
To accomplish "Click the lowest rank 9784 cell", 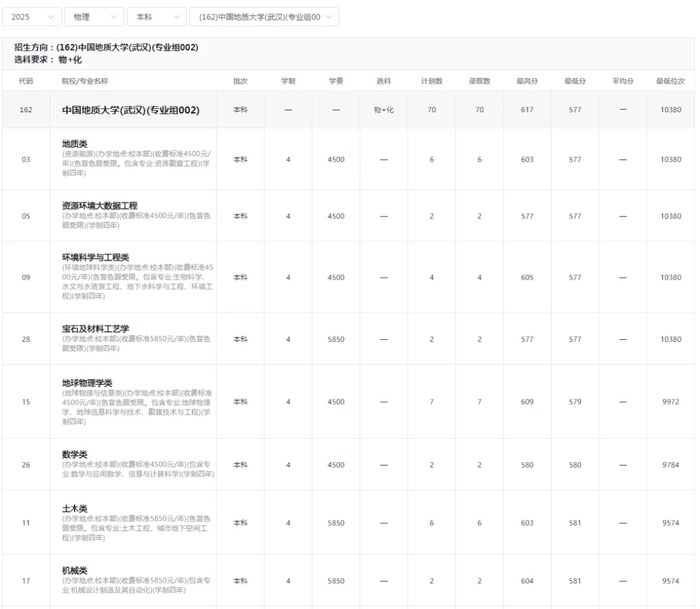I will (x=671, y=465).
